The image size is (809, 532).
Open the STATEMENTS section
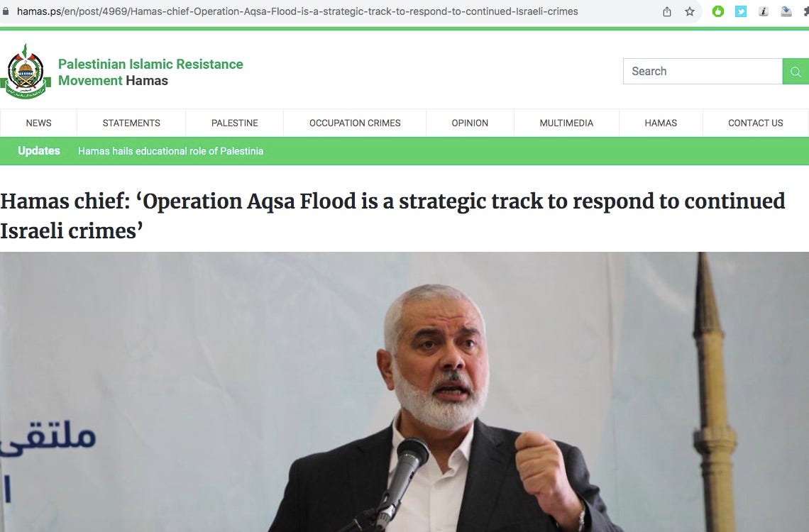coord(131,123)
